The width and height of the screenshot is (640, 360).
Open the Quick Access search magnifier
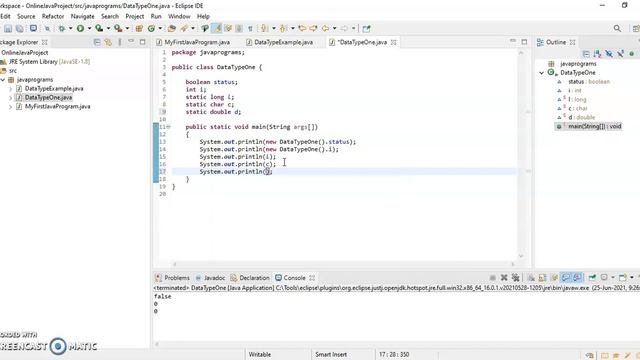coord(617,29)
